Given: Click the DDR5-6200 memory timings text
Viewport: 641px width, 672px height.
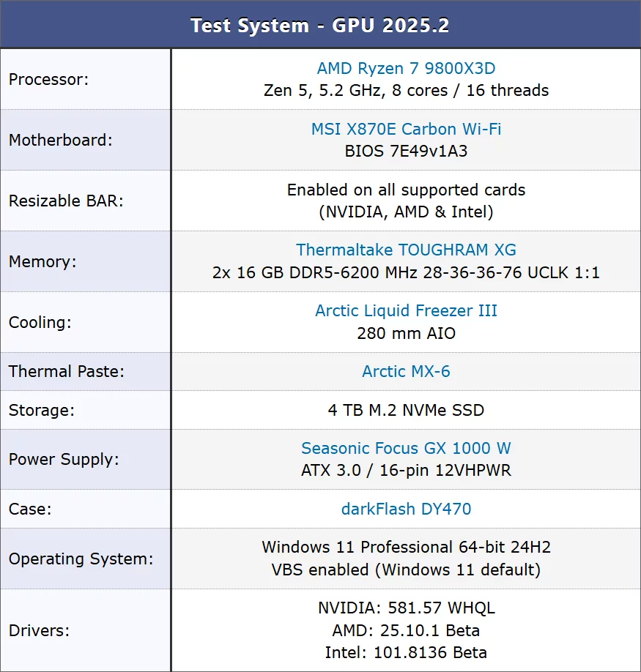Looking at the screenshot, I should click(406, 273).
